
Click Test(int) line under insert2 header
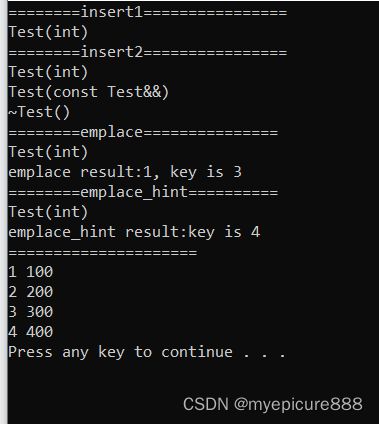click(x=48, y=72)
